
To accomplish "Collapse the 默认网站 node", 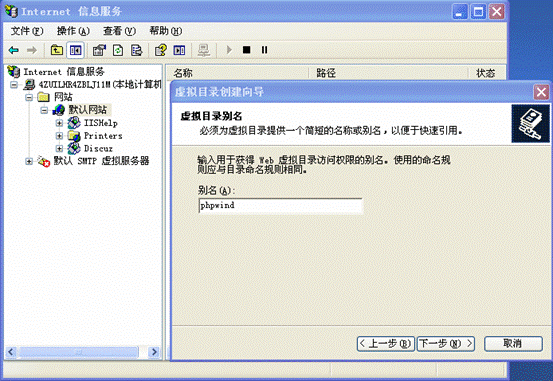I will click(x=44, y=110).
